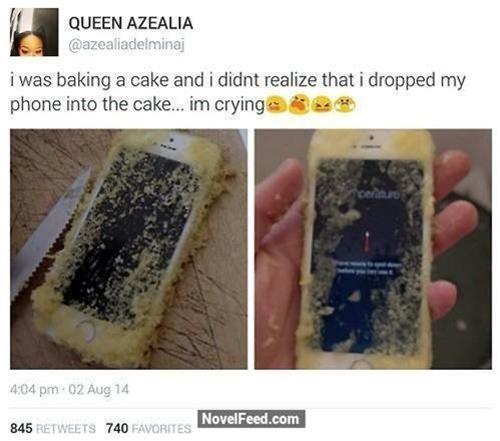The height and width of the screenshot is (441, 500).
Task: Click the third crying emoji
Action: (321, 105)
